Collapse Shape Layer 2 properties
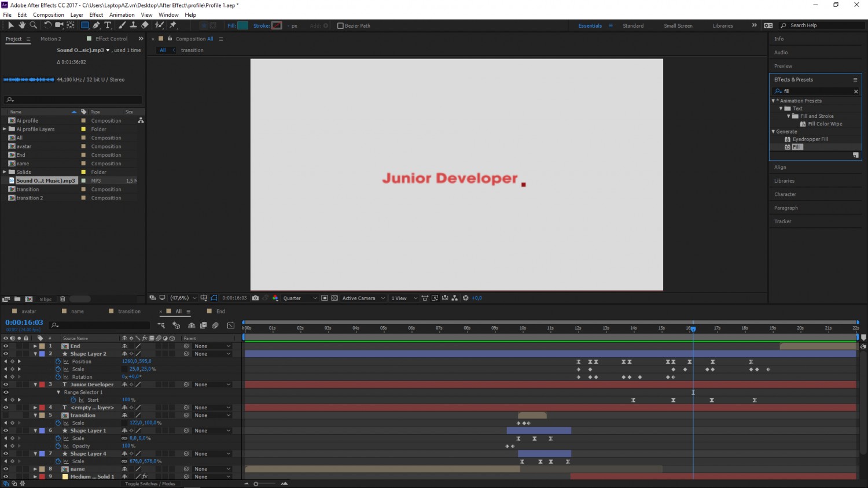 35,354
